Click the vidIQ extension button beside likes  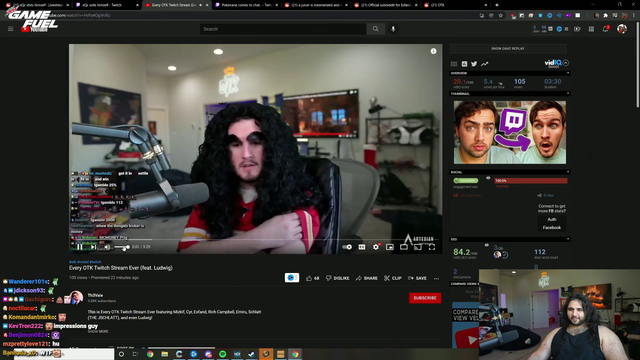coord(292,278)
